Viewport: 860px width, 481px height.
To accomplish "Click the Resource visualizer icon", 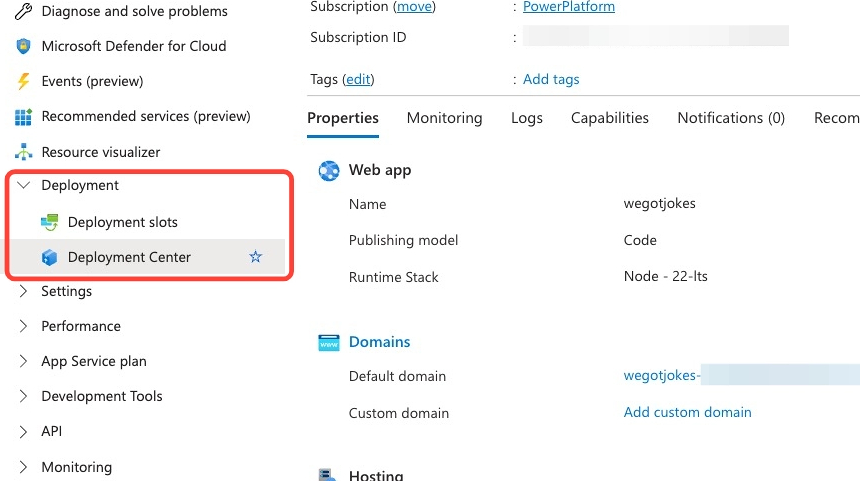I will (24, 152).
